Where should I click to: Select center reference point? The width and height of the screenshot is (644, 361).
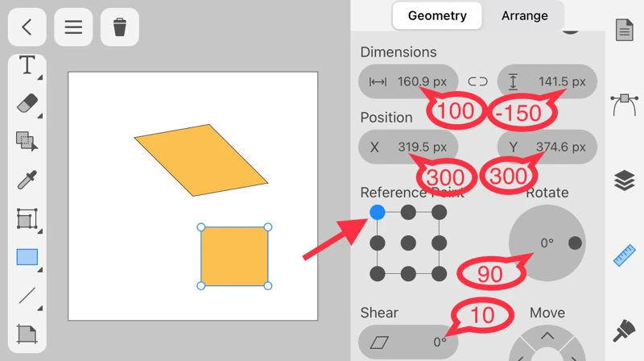pyautogui.click(x=408, y=243)
